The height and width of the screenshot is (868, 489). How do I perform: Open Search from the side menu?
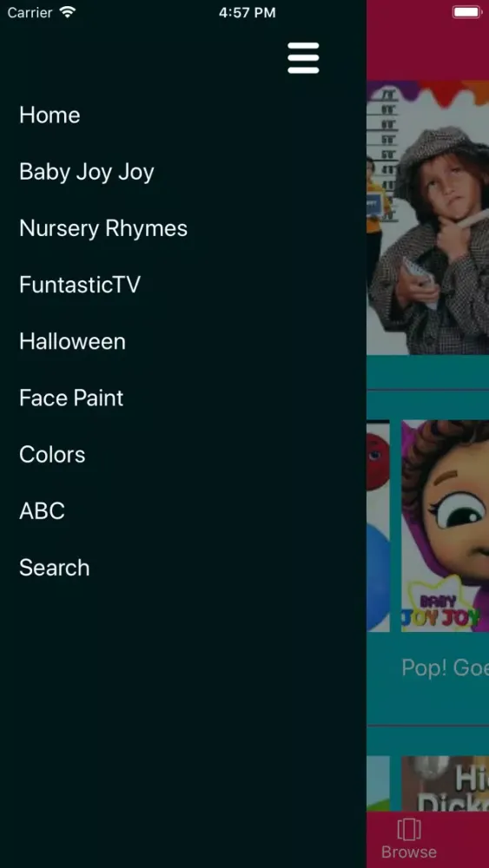(54, 568)
